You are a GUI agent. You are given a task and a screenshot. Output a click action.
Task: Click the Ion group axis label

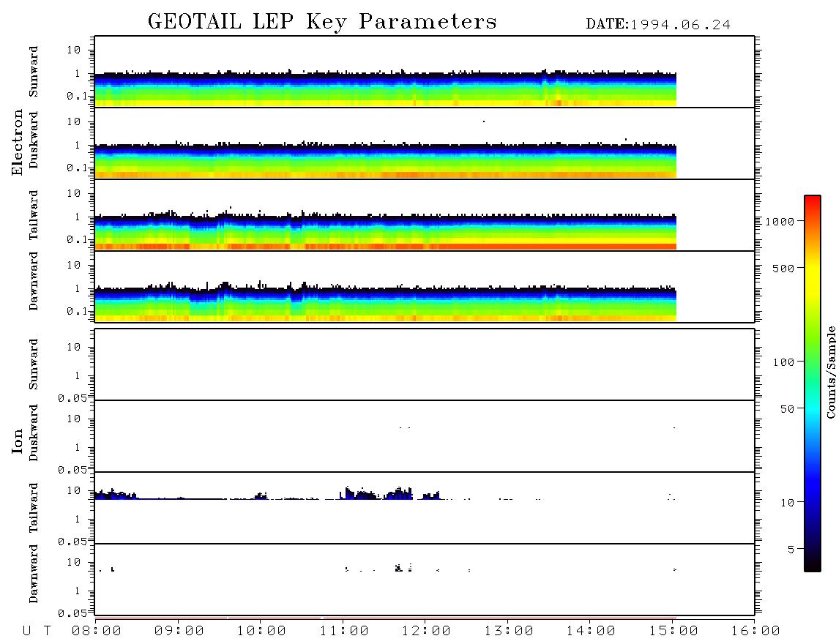click(x=17, y=441)
